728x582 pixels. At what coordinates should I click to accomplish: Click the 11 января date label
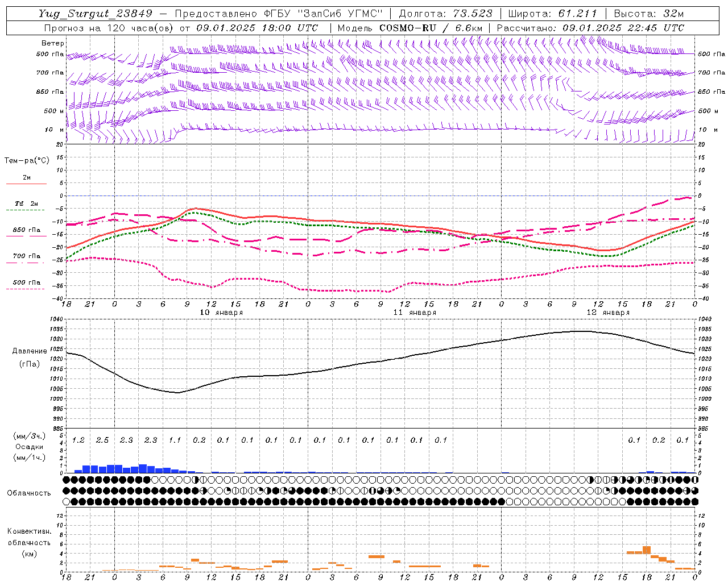coord(415,313)
